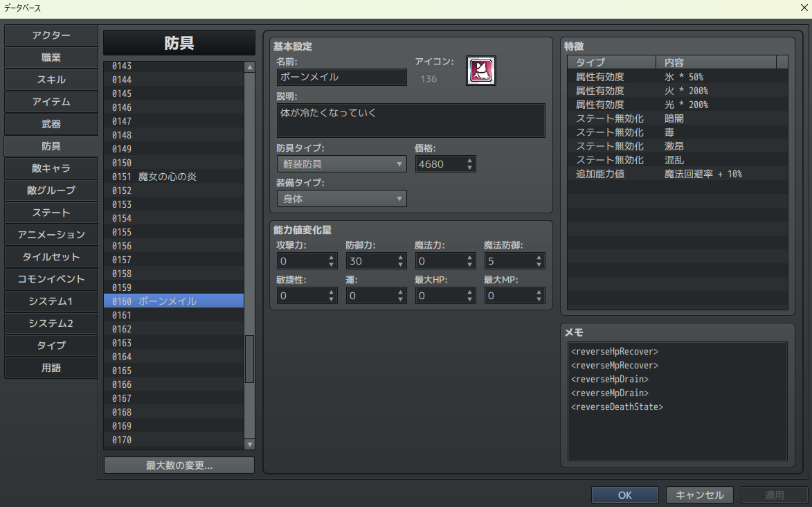Viewport: 812px width, 507px height.
Task: Click scroll up arrow of armor list
Action: (x=250, y=67)
